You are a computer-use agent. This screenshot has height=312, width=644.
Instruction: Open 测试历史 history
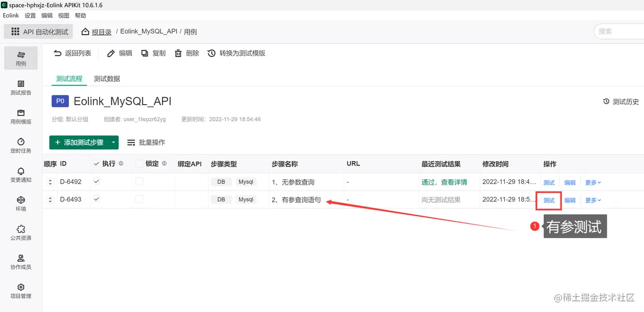click(x=621, y=102)
